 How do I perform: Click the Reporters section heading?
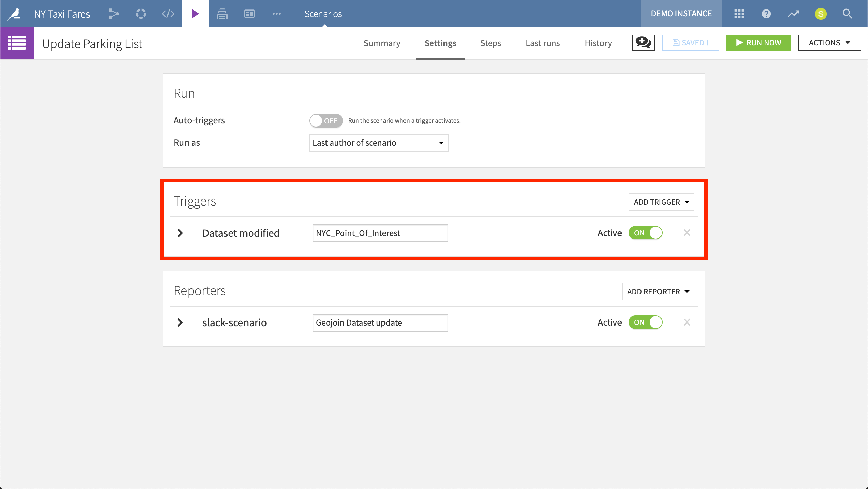200,291
